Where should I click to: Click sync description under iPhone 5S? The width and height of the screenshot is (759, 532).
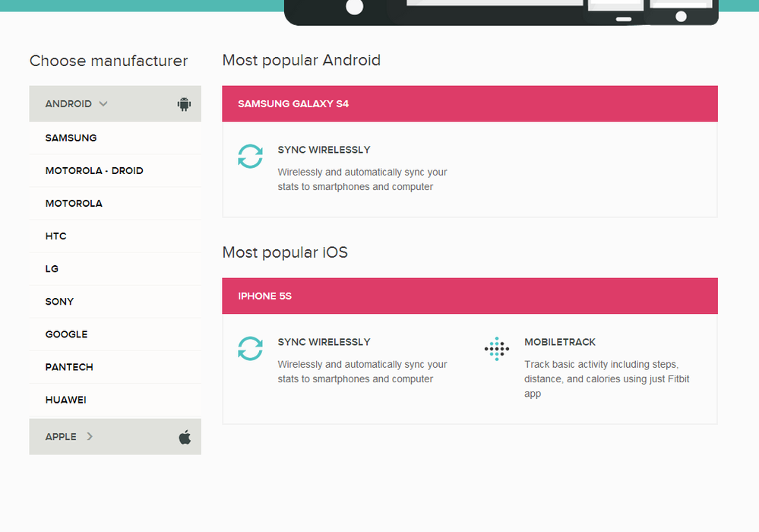[362, 372]
